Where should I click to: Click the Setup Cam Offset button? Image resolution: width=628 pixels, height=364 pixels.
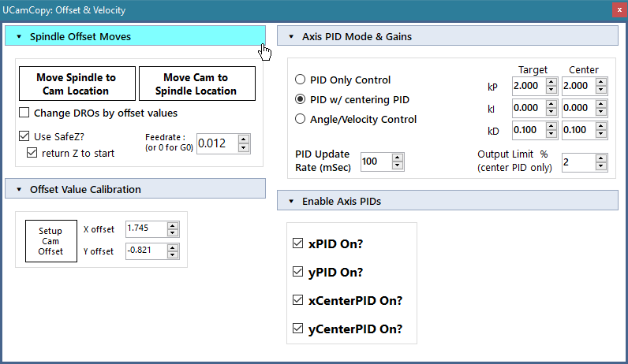click(x=50, y=241)
